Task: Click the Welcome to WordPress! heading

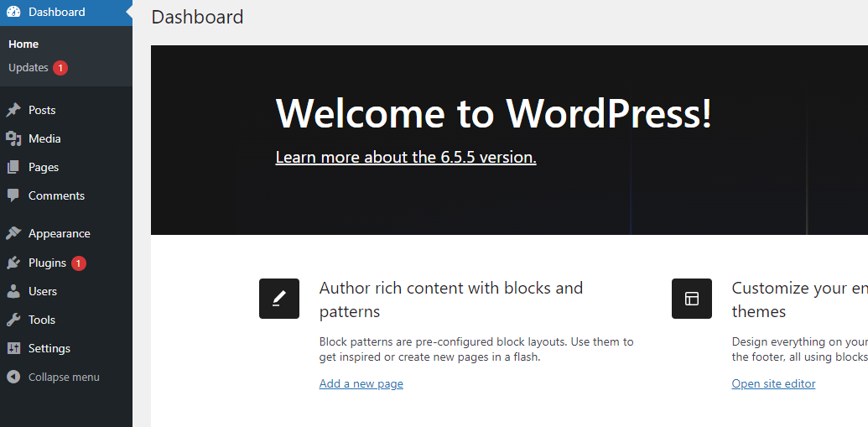Action: pyautogui.click(x=494, y=112)
